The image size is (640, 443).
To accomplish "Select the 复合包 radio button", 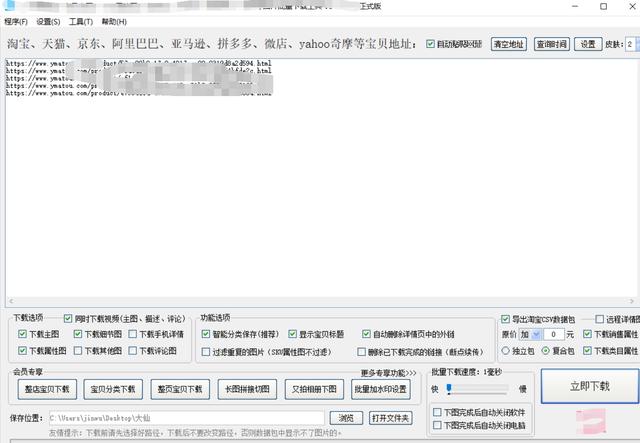I will pos(546,350).
